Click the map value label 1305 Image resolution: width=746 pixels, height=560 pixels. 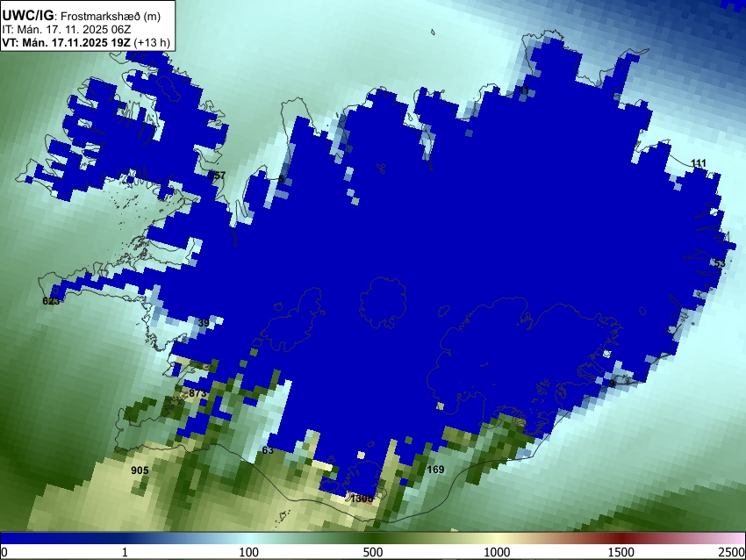[x=362, y=499]
